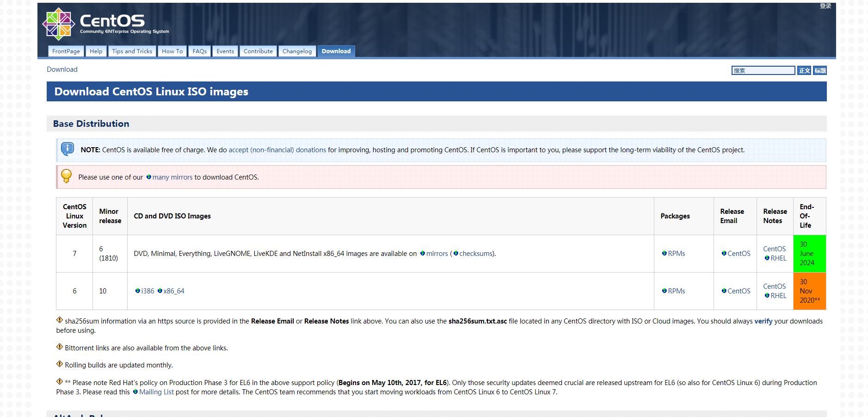This screenshot has width=868, height=417.
Task: Click the '6 (1810)' minor release cell
Action: coord(110,254)
